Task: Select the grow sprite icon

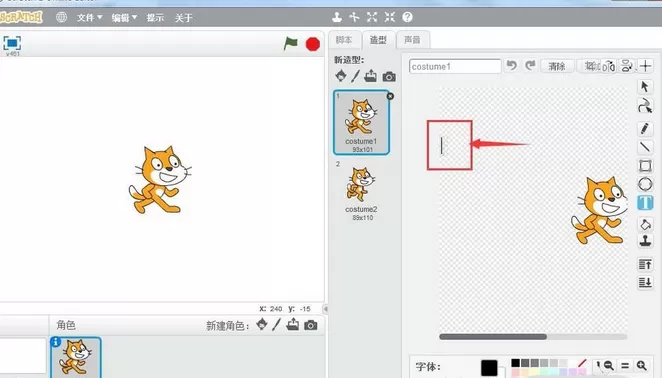Action: (372, 17)
